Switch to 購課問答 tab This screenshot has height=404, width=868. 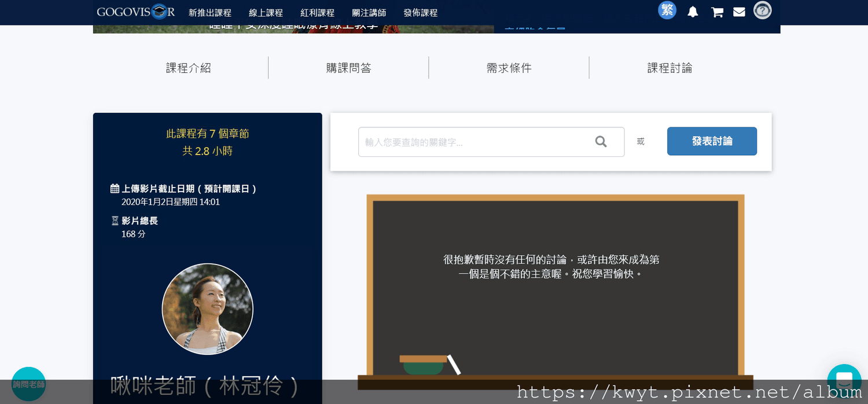(349, 68)
